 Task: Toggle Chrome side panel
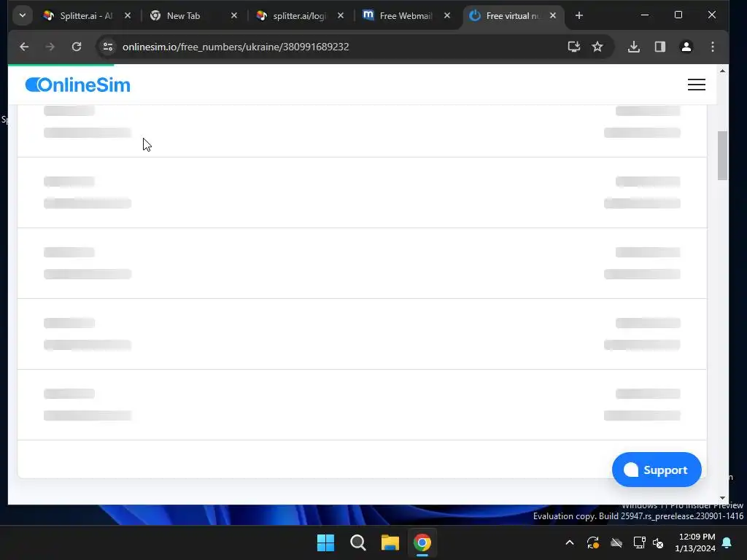coord(659,47)
